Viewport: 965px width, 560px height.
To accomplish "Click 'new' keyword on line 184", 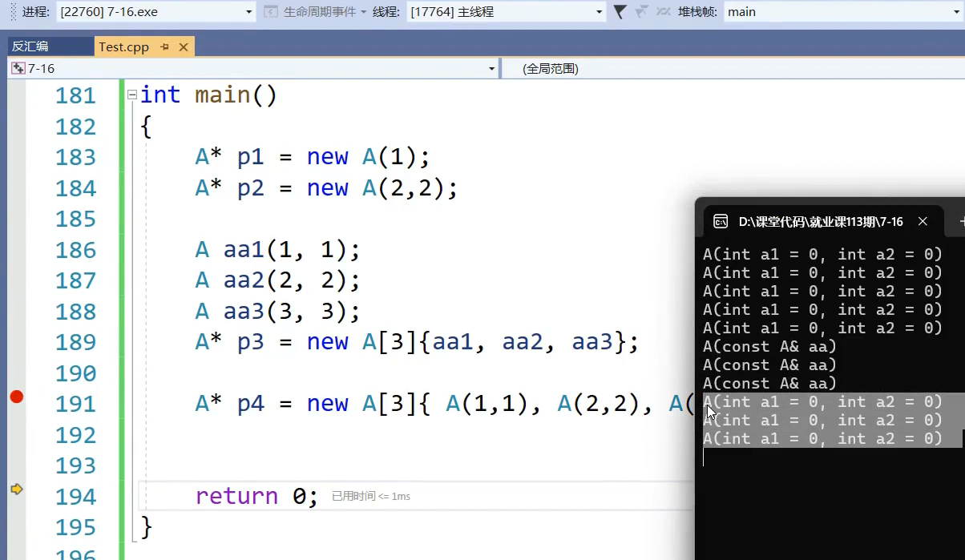I will coord(328,188).
